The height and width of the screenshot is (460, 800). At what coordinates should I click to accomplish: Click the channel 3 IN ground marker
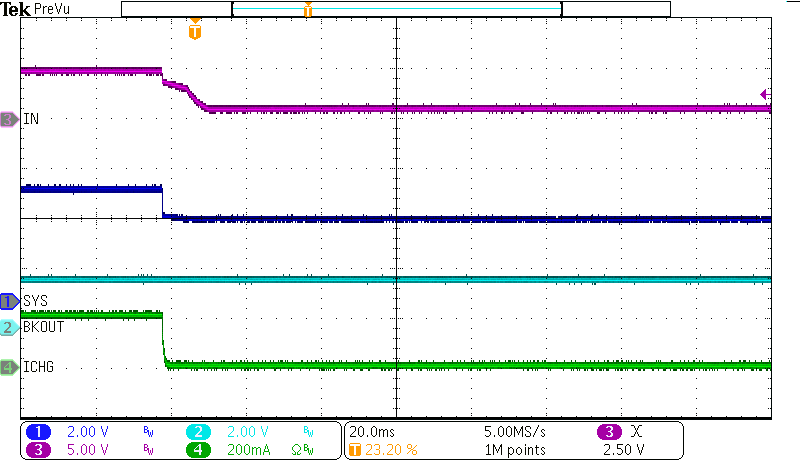click(9, 119)
